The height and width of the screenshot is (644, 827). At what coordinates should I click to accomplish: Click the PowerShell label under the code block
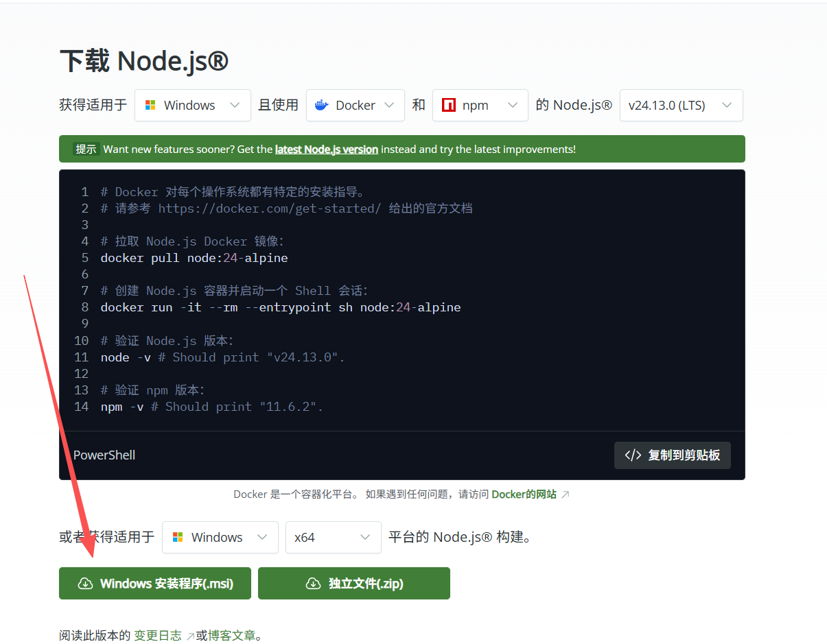[x=104, y=455]
